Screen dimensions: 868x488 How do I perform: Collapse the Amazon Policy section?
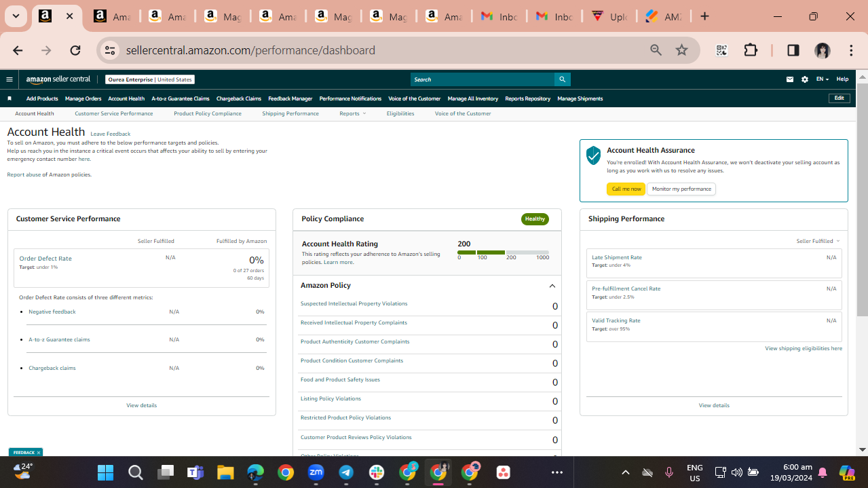pos(552,286)
